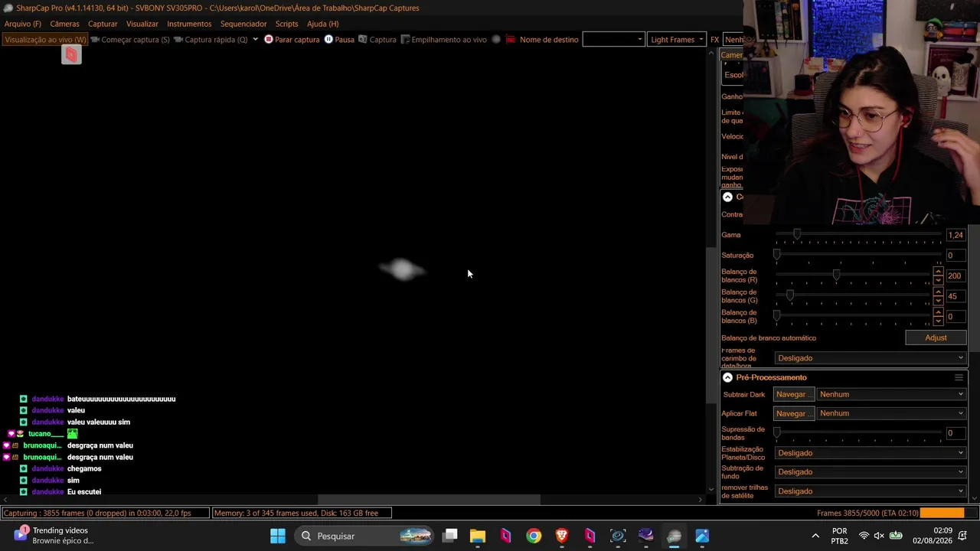980x551 pixels.
Task: Click the Gama value field 1,24
Action: pos(955,235)
